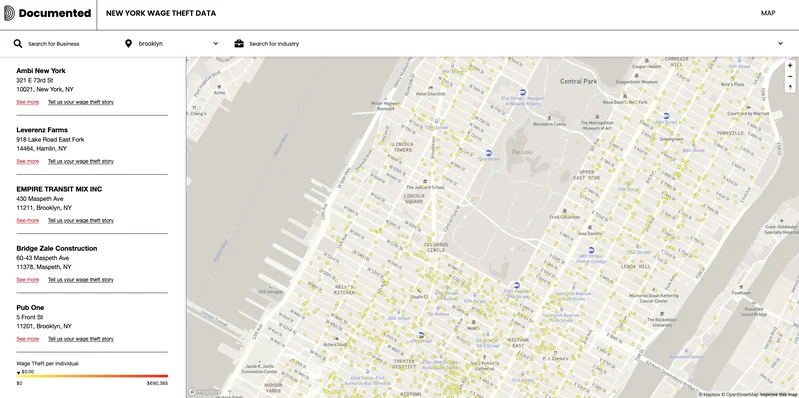
Task: Click New York Wage Theft Data title
Action: (x=161, y=13)
